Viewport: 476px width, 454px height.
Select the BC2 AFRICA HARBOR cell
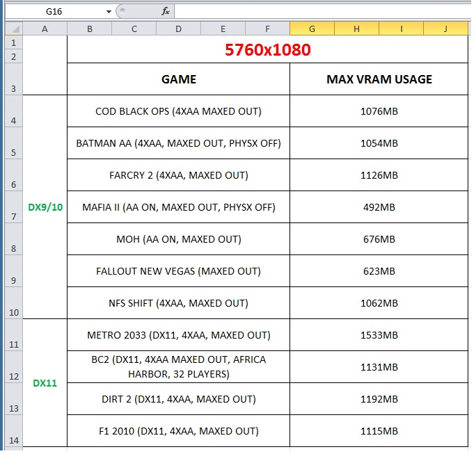click(x=178, y=367)
